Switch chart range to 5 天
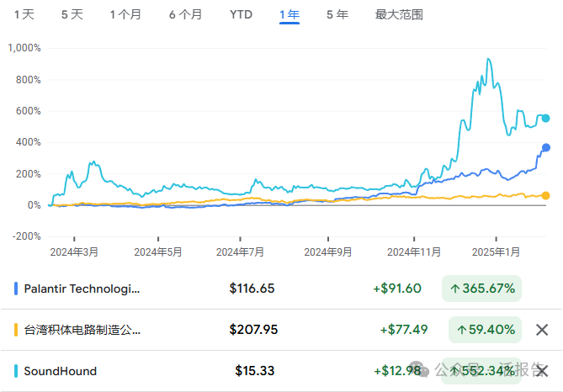 click(x=72, y=14)
